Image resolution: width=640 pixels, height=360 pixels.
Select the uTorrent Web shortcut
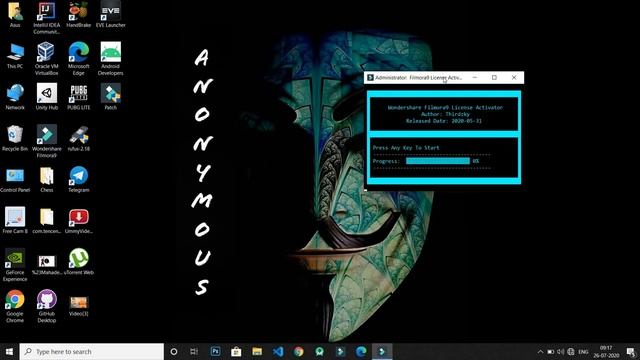point(78,262)
